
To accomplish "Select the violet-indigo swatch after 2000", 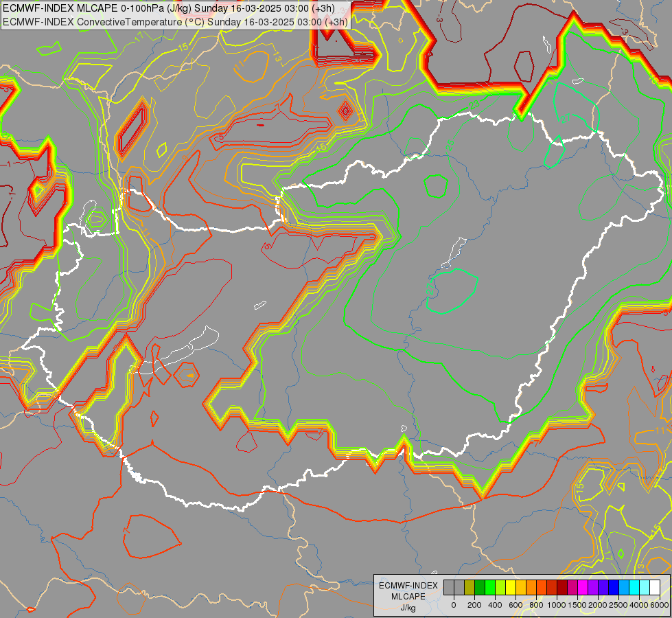I will [x=604, y=587].
